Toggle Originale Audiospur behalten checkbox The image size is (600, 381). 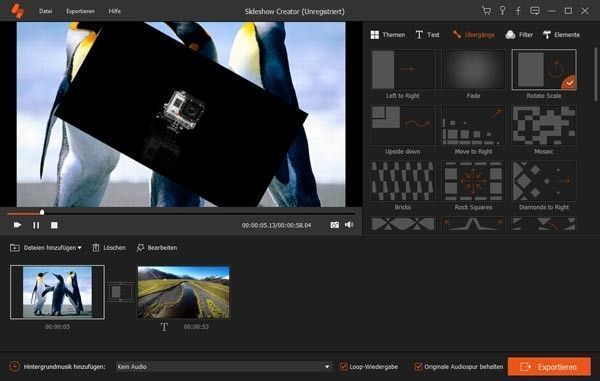tap(418, 367)
